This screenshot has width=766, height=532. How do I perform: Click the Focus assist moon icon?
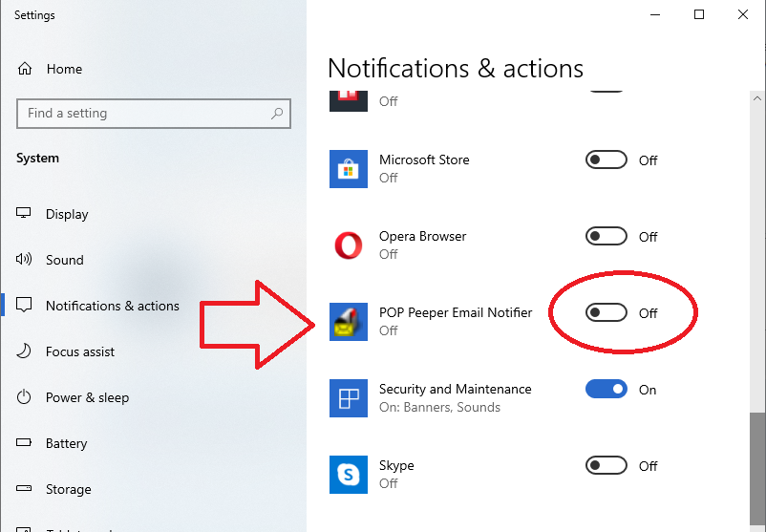[x=24, y=351]
